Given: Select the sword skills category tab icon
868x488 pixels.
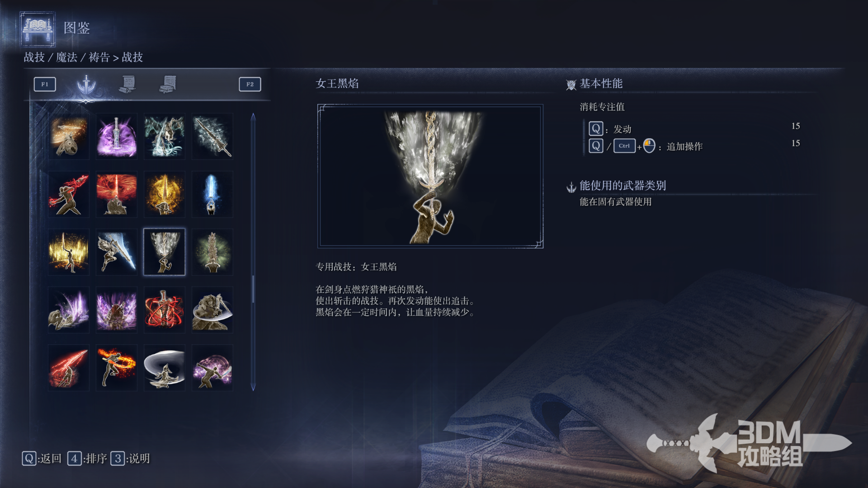Looking at the screenshot, I should click(x=86, y=84).
